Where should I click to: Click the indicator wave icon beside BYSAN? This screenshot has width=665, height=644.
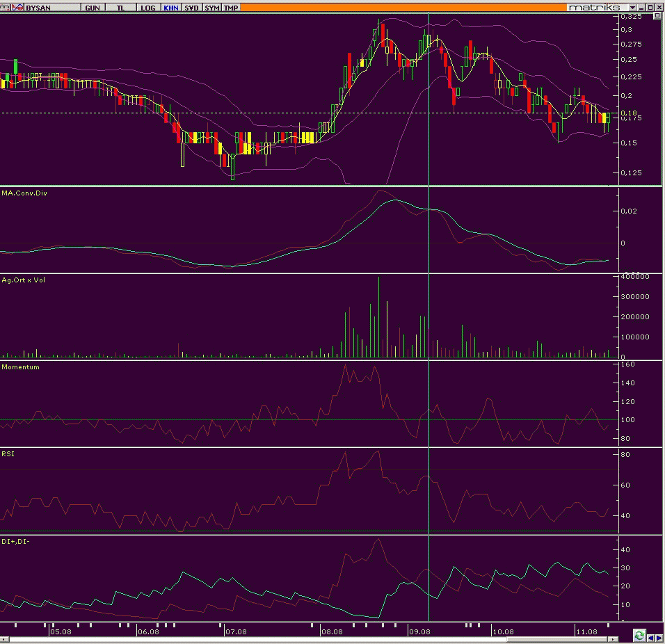click(17, 7)
